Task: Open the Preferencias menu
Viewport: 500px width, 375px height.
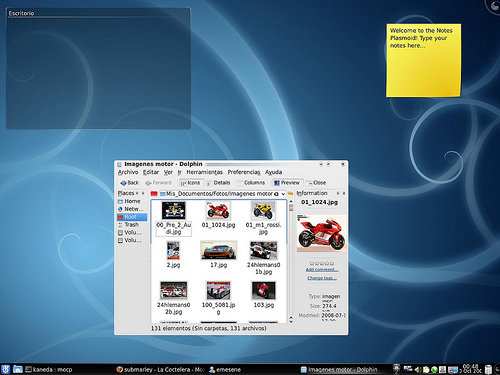Action: click(244, 172)
